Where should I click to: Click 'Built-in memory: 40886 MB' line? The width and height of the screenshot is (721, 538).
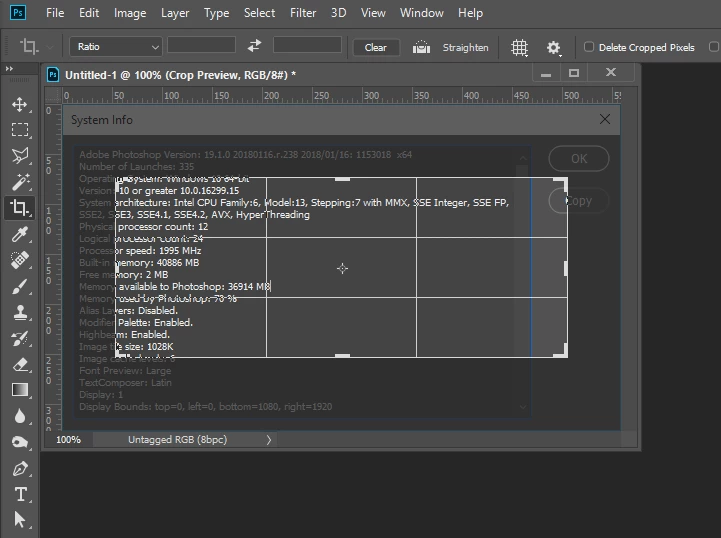[x=139, y=263]
